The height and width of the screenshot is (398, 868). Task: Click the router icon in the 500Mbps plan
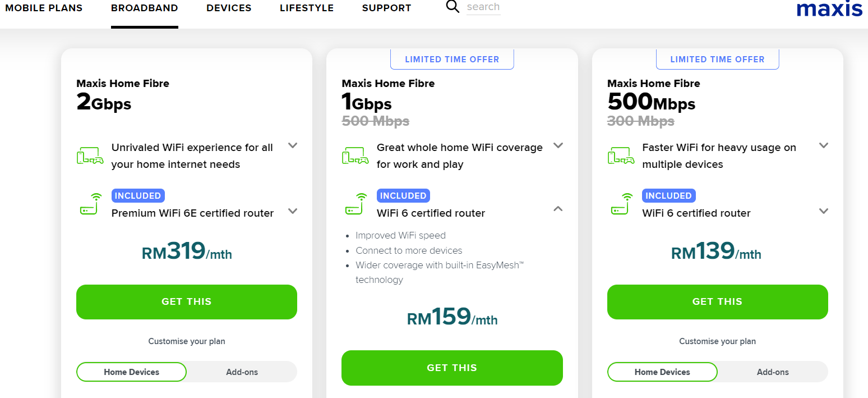click(621, 204)
